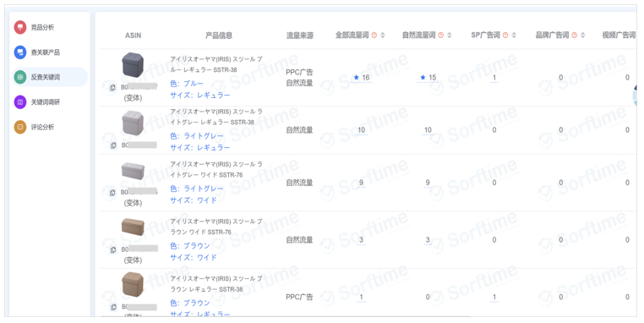
Task: Click the red 竞品分析 sidebar icon
Action: (x=20, y=28)
